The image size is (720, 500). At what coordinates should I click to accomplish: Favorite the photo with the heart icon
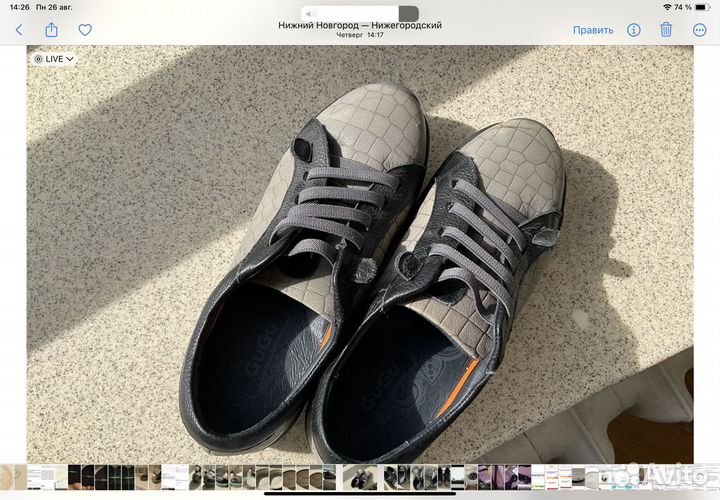85,30
